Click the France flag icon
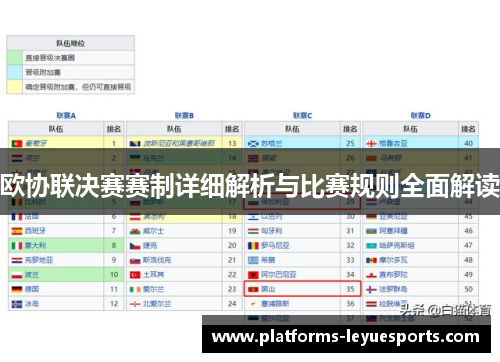The width and height of the screenshot is (500, 362). 17,217
